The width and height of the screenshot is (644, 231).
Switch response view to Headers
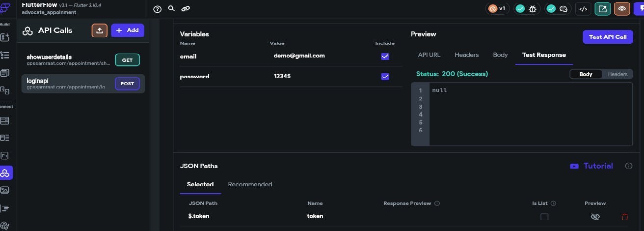[x=617, y=74]
